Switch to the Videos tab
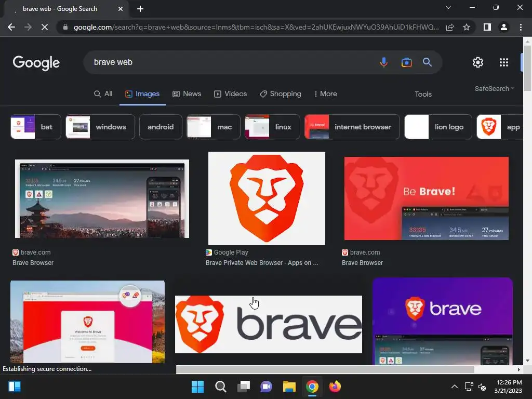Screen dimensions: 532x399 [x=230, y=94]
